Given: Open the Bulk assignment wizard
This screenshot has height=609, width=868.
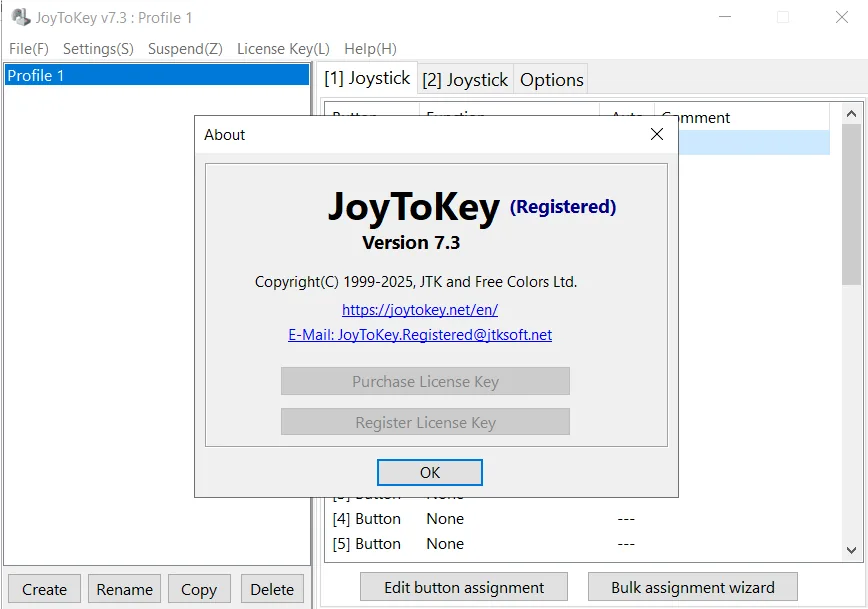Looking at the screenshot, I should pos(693,587).
